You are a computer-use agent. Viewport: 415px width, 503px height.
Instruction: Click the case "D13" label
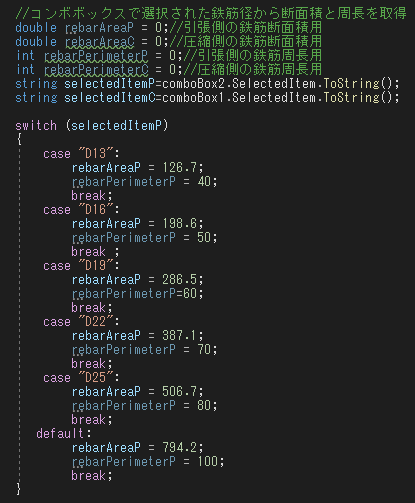pyautogui.click(x=81, y=154)
